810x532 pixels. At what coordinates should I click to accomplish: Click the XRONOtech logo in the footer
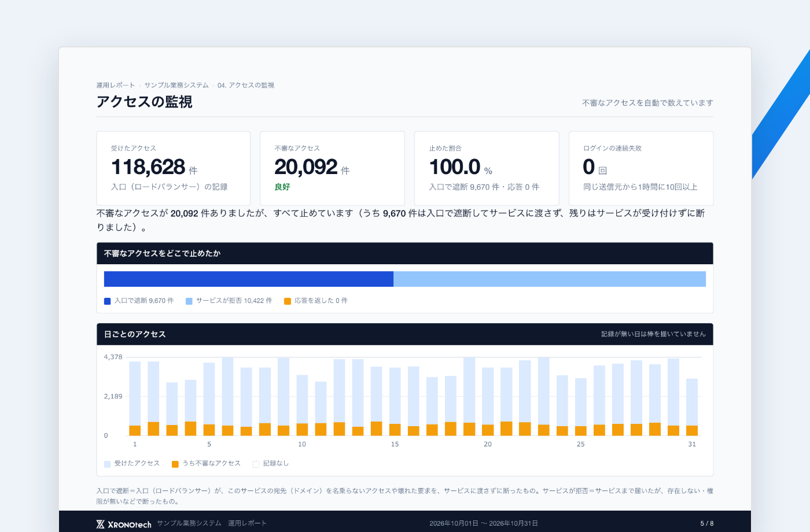tap(124, 524)
